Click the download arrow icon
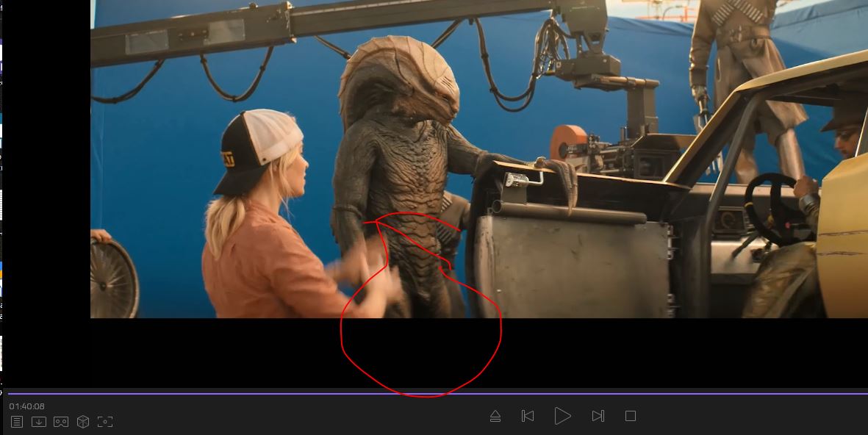 [x=39, y=422]
